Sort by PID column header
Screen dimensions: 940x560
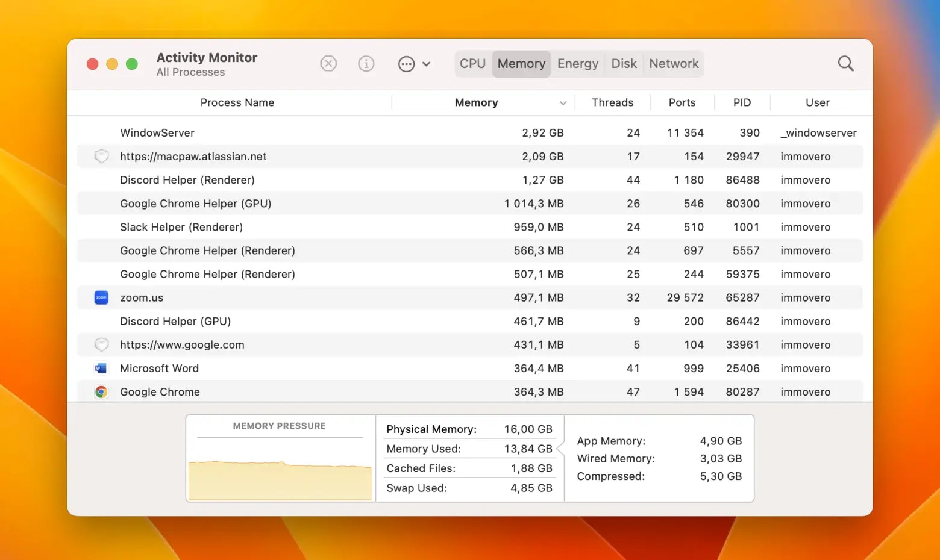tap(742, 102)
